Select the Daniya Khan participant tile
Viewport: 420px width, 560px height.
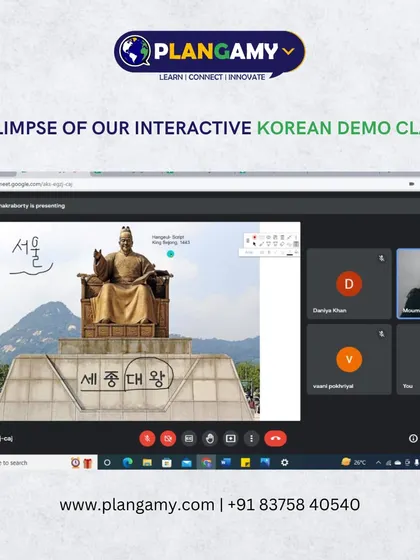click(349, 284)
